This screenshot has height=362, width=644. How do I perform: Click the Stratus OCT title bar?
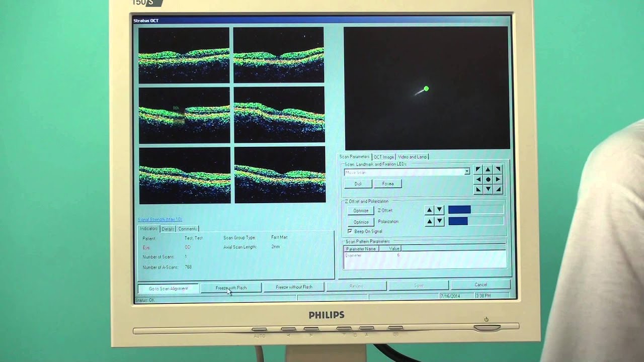[322, 21]
